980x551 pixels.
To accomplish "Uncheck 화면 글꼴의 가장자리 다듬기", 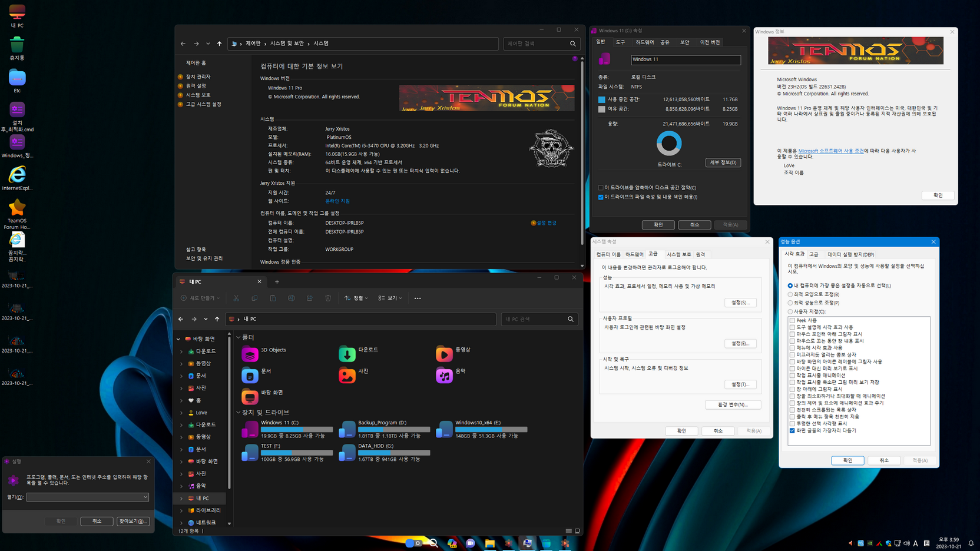I will pos(792,430).
